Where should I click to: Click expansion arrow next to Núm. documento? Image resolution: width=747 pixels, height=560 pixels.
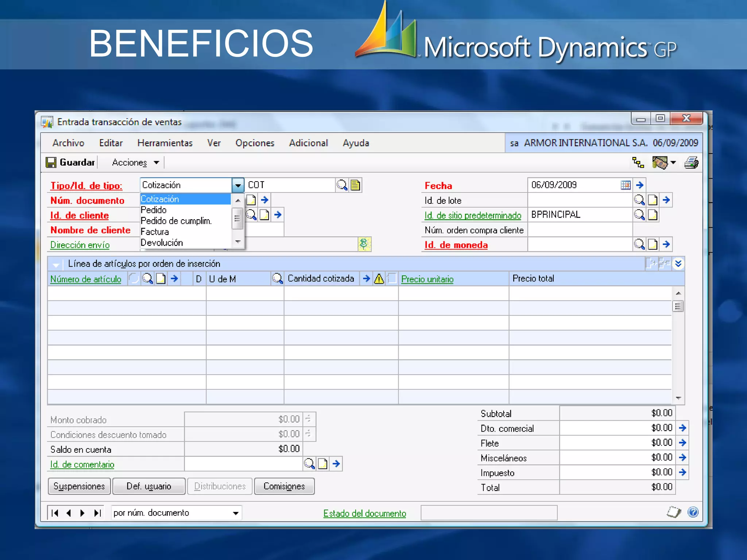[x=265, y=200]
